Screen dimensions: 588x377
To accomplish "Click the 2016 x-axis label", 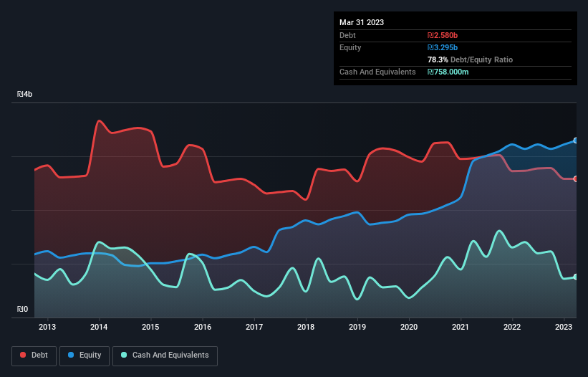I will tap(203, 327).
